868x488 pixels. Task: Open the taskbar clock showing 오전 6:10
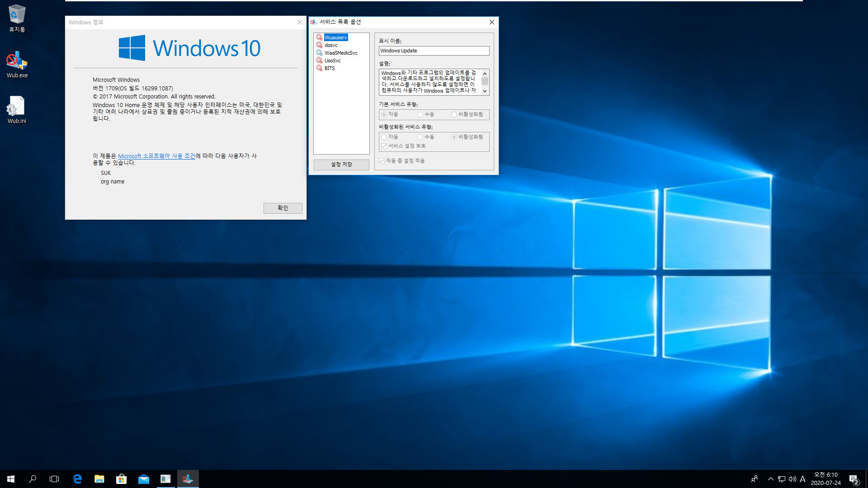[x=826, y=479]
